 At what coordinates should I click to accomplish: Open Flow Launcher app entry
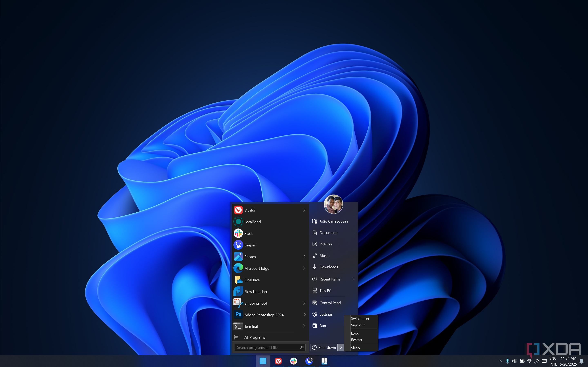coord(256,292)
